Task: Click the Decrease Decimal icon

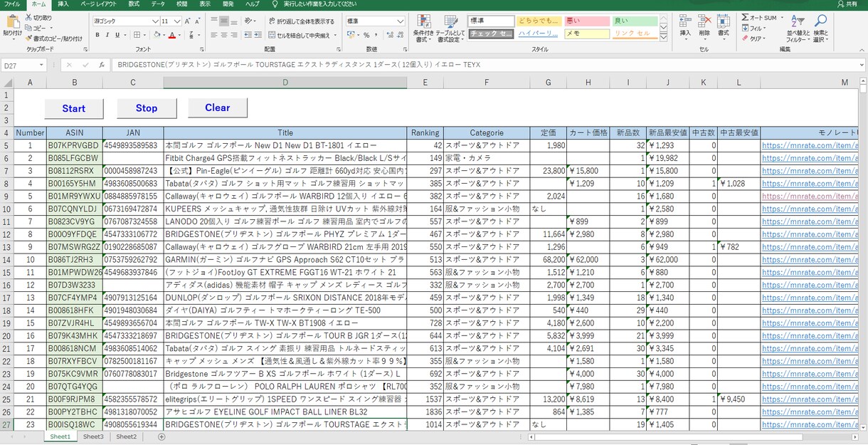Action: coord(400,35)
